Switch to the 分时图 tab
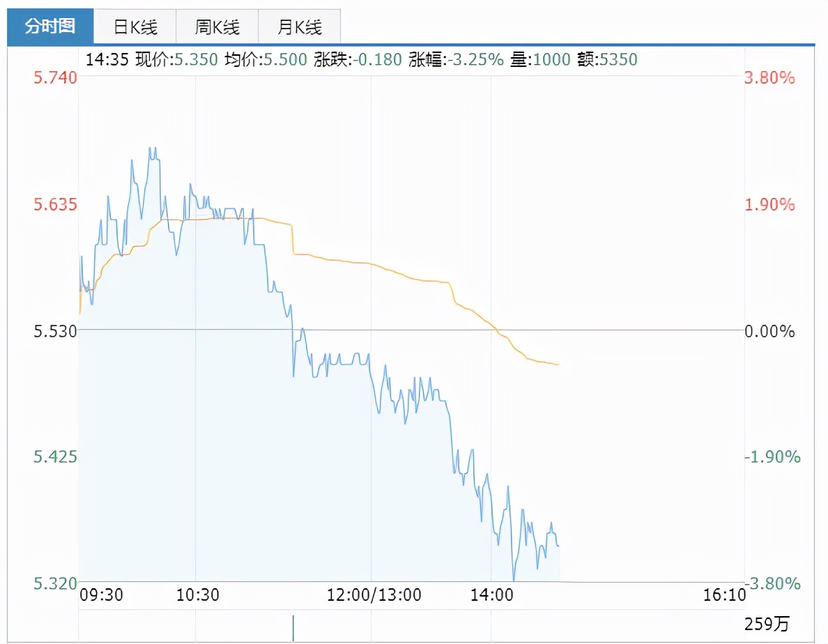This screenshot has width=828, height=644. (x=49, y=27)
